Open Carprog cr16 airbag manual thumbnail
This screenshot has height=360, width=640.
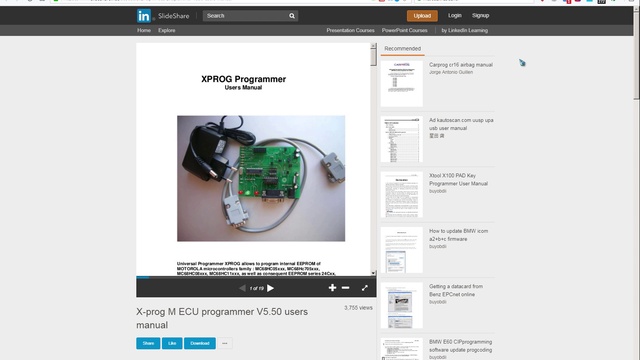402,84
